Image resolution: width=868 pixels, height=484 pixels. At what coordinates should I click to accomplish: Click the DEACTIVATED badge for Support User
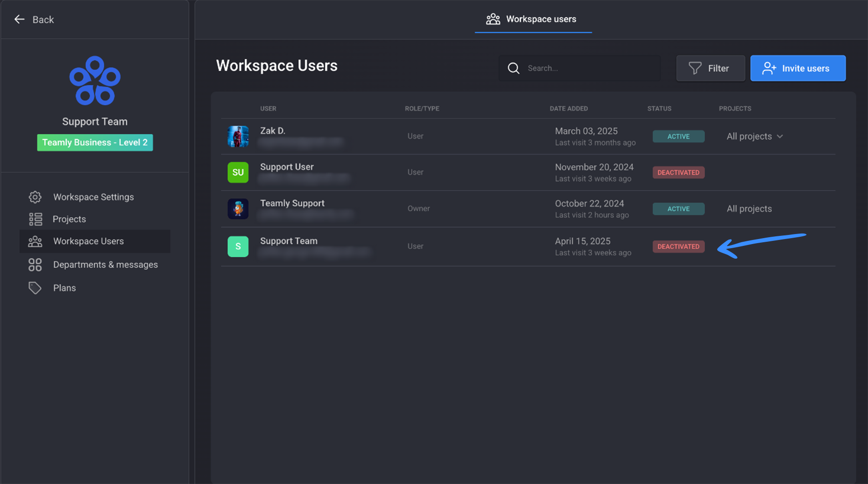point(678,172)
